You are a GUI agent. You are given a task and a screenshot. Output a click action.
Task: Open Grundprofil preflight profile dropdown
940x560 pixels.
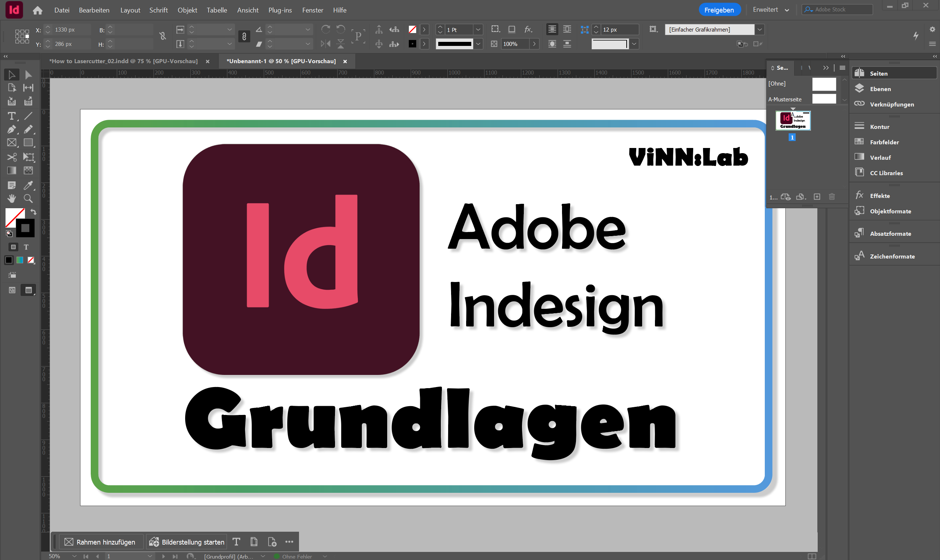(263, 556)
